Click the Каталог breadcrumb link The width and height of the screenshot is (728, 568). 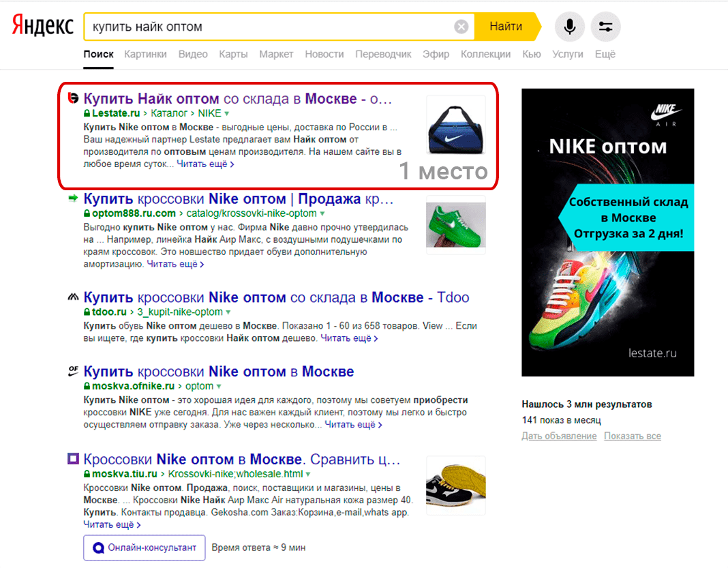coord(169,113)
